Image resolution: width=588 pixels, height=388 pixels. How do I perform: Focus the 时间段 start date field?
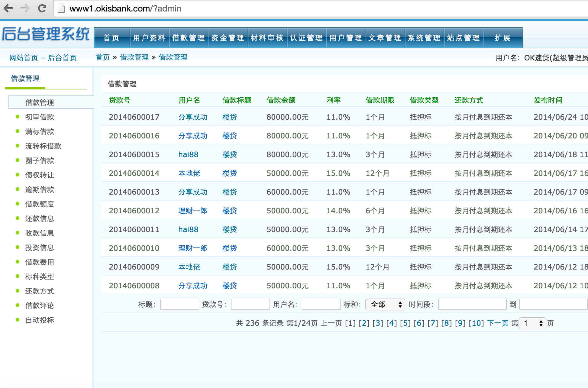[x=473, y=304]
